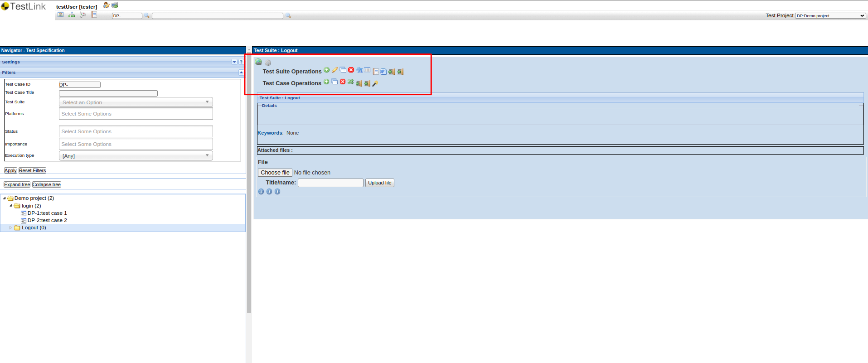Collapse the Filters panel
Screen dimensions: 868x363
241,73
